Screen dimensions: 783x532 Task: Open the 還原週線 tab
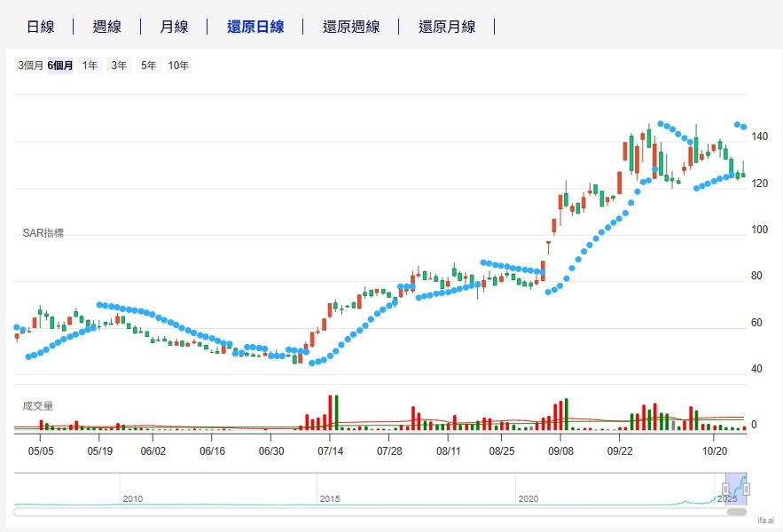[351, 27]
